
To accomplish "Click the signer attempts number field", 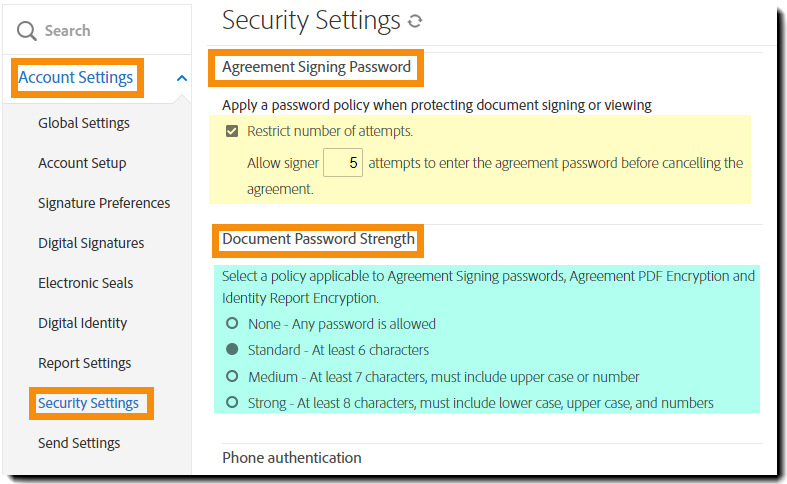I will coord(343,163).
